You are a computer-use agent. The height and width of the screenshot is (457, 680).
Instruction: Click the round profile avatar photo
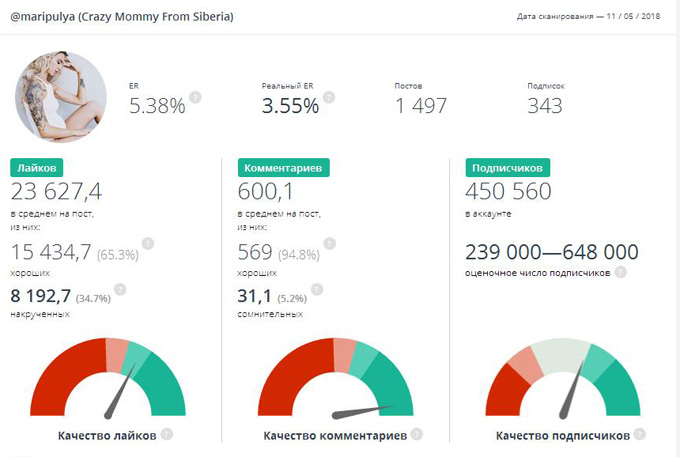pyautogui.click(x=62, y=97)
